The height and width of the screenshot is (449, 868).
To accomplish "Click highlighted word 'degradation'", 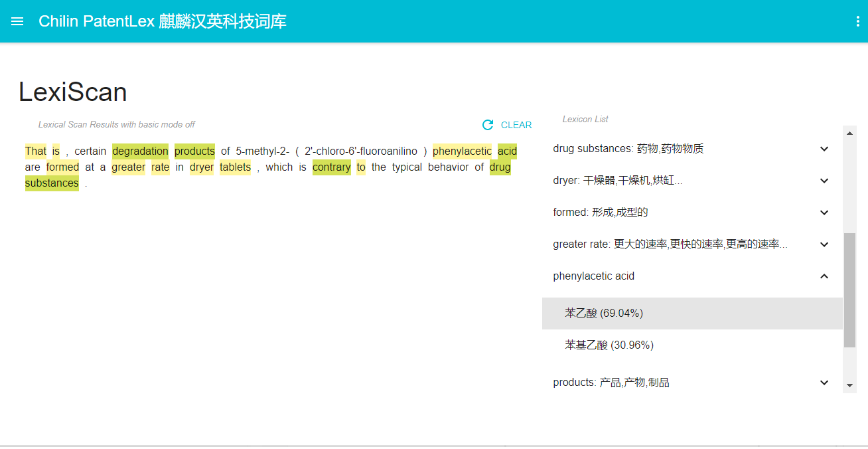I will click(x=140, y=151).
